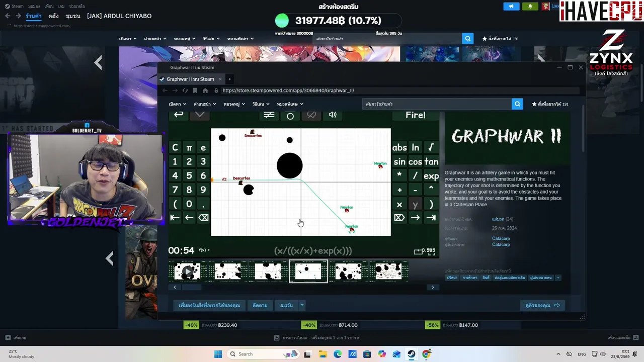Toggle fullscreen on the screenshot viewer

pos(431,253)
